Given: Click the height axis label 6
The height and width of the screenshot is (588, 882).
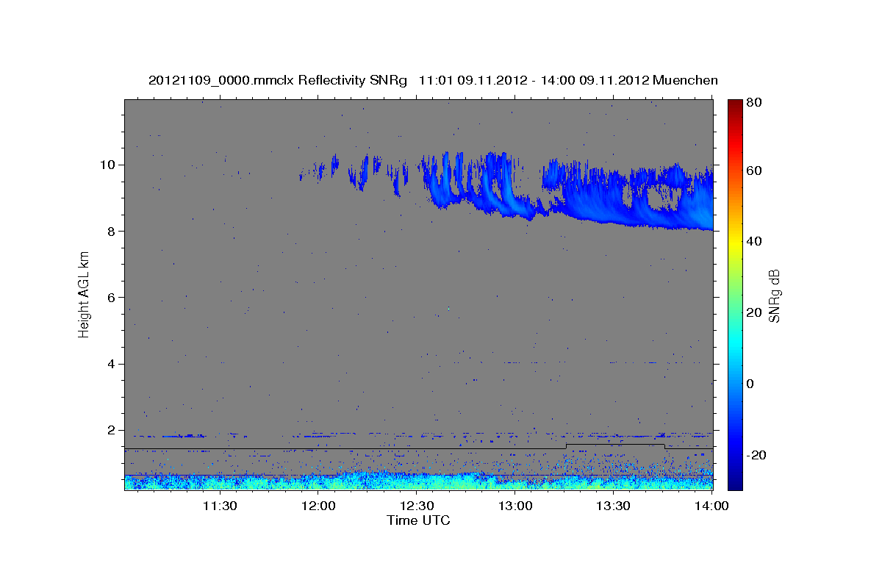Looking at the screenshot, I should [x=112, y=297].
